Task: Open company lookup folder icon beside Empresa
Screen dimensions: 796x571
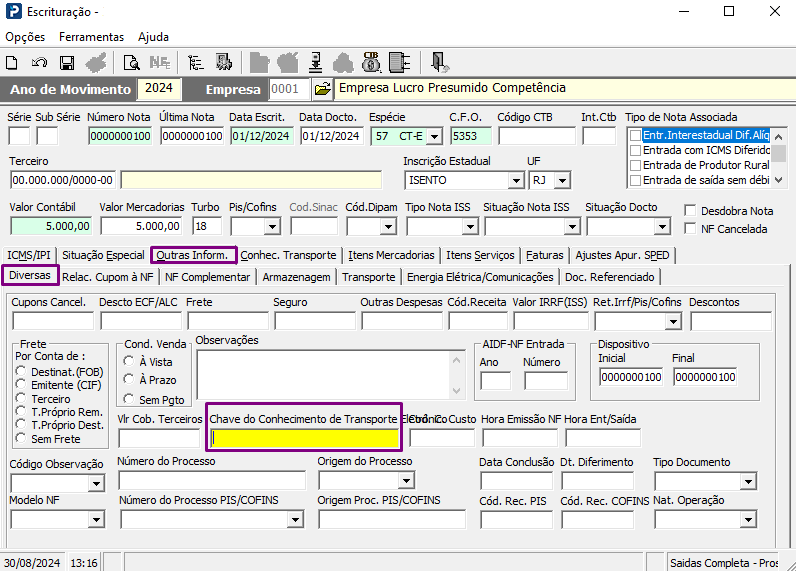Action: tap(321, 89)
